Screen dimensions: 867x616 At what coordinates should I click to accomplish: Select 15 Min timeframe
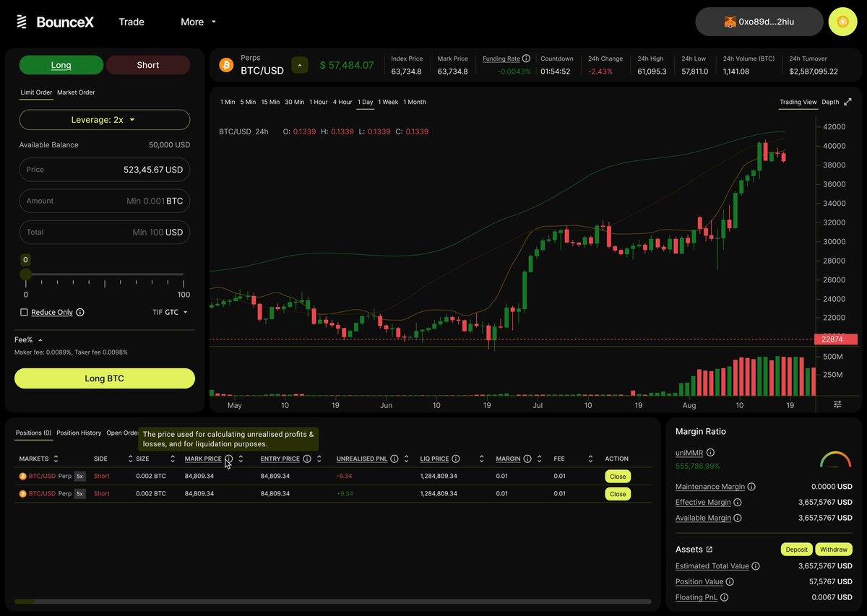click(270, 102)
